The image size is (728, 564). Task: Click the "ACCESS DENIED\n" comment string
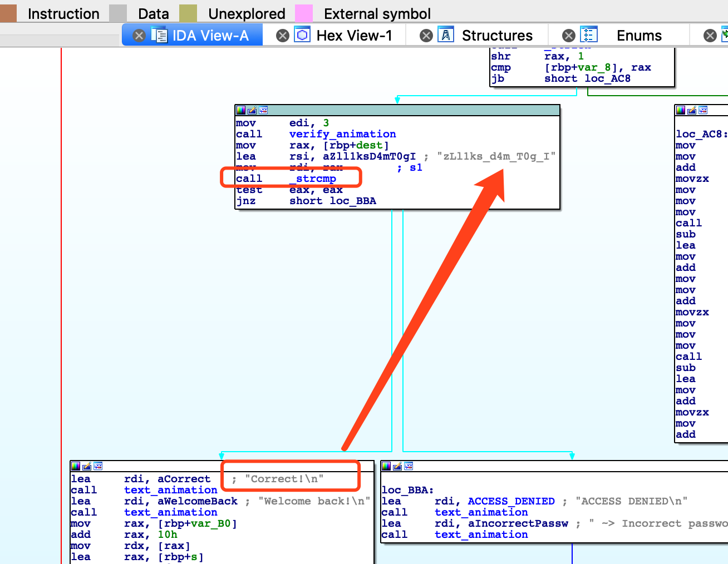click(x=632, y=501)
